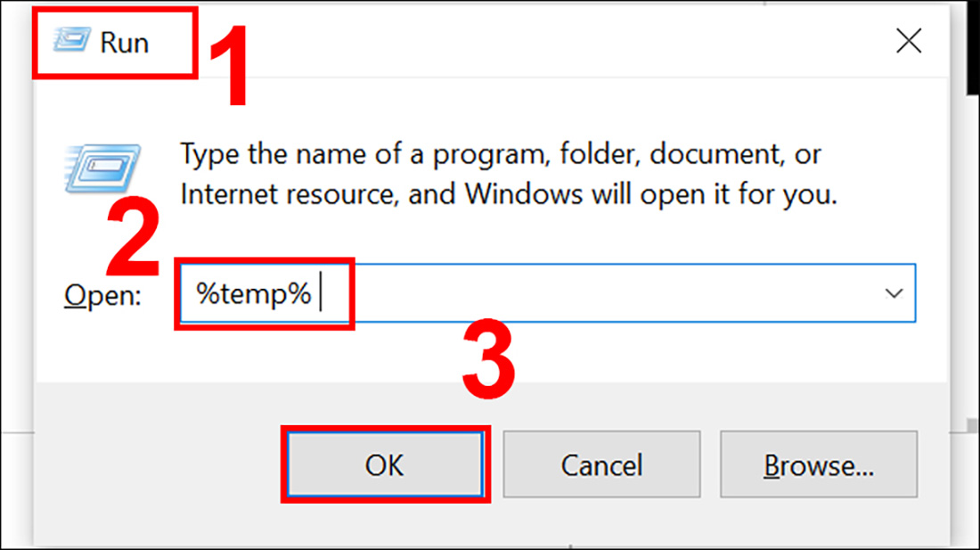Cancel the Run dialog

[601, 464]
